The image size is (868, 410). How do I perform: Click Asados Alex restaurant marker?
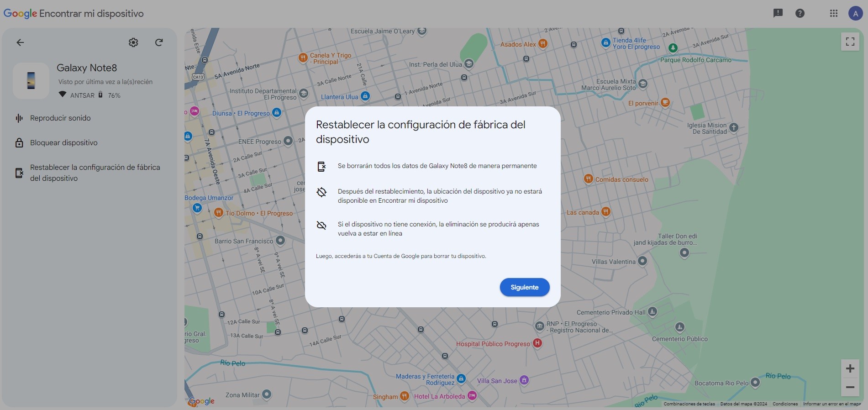[542, 44]
